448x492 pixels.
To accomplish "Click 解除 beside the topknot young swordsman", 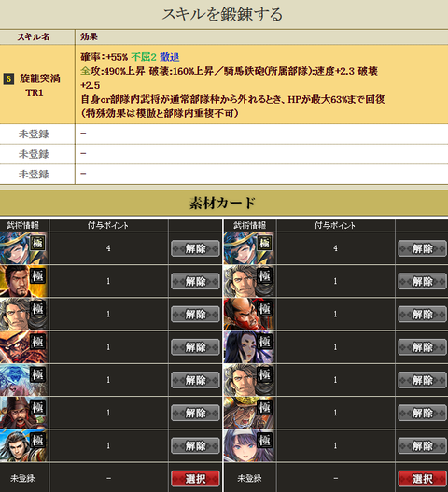I will point(195,446).
